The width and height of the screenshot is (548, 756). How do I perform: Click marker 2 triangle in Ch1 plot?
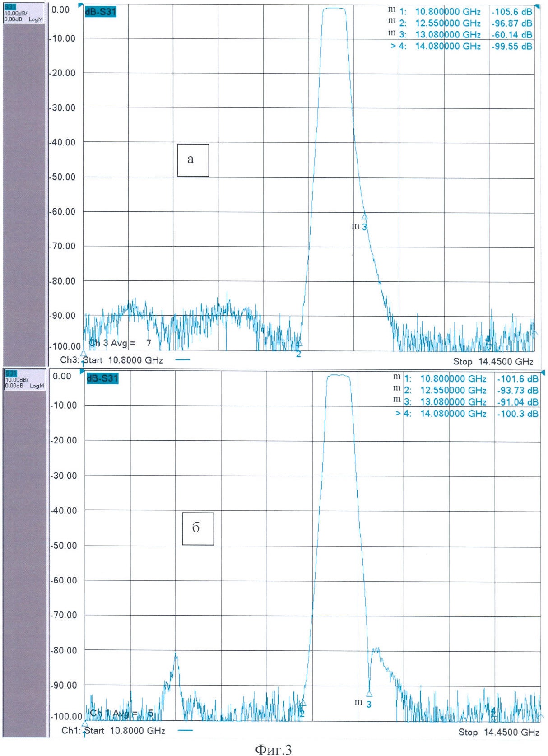(x=303, y=703)
